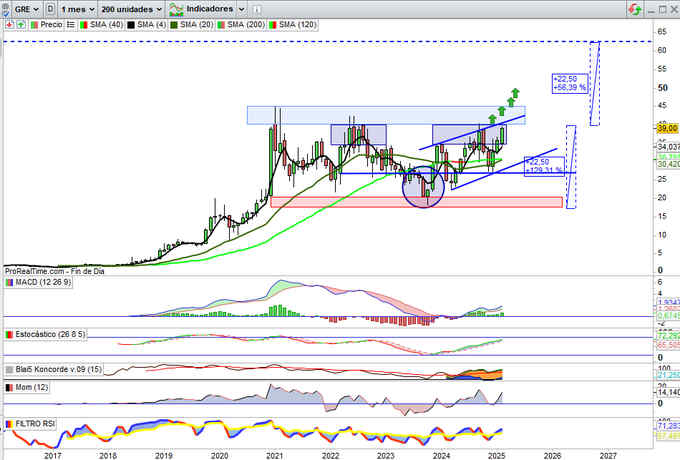The height and width of the screenshot is (460, 680).
Task: Open SMA (200) indicator settings
Action: point(246,25)
